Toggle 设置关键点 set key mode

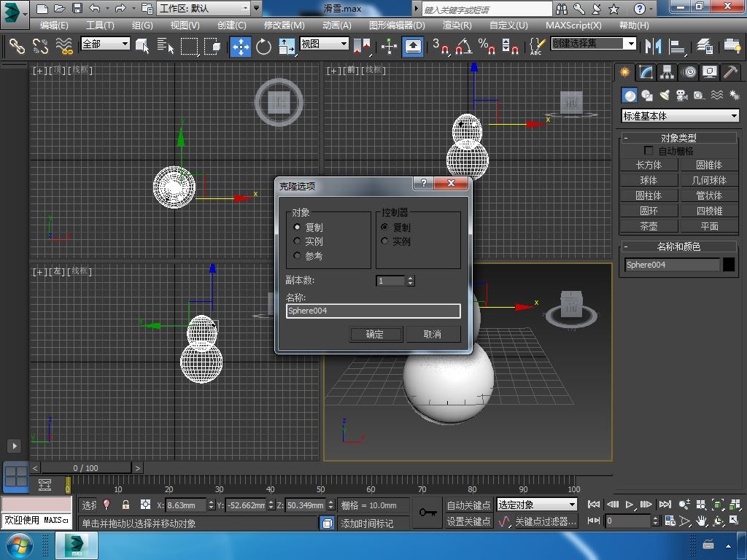point(468,521)
